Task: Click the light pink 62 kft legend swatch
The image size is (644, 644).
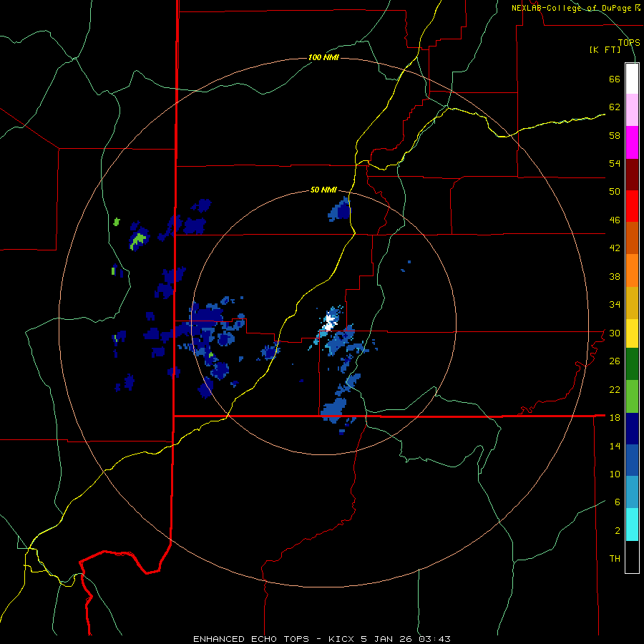Action: (632, 109)
